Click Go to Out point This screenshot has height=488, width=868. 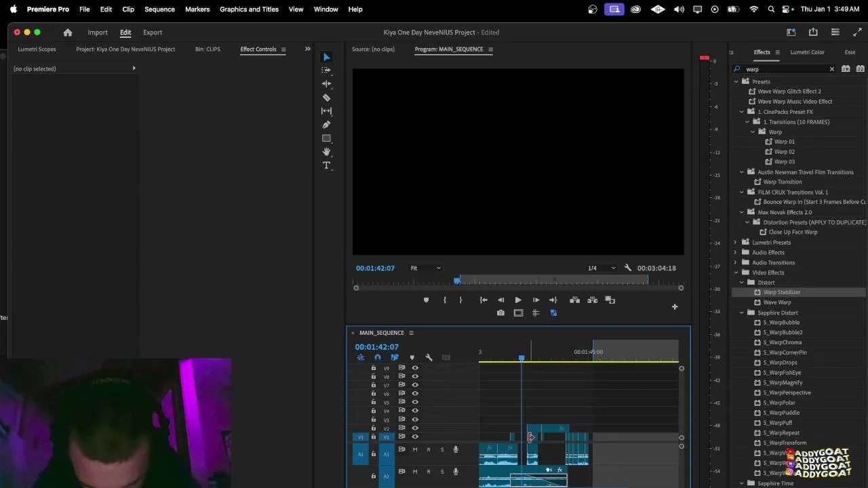click(553, 300)
